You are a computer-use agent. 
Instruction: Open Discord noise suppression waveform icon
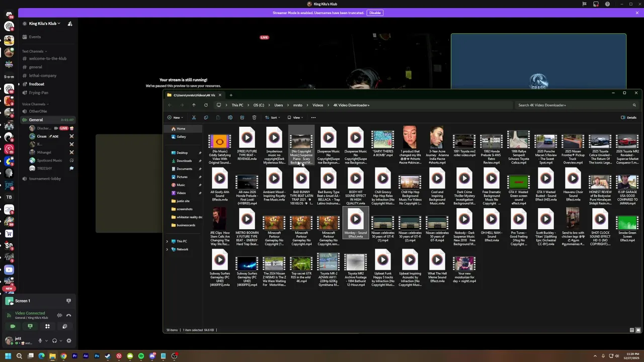click(59, 315)
